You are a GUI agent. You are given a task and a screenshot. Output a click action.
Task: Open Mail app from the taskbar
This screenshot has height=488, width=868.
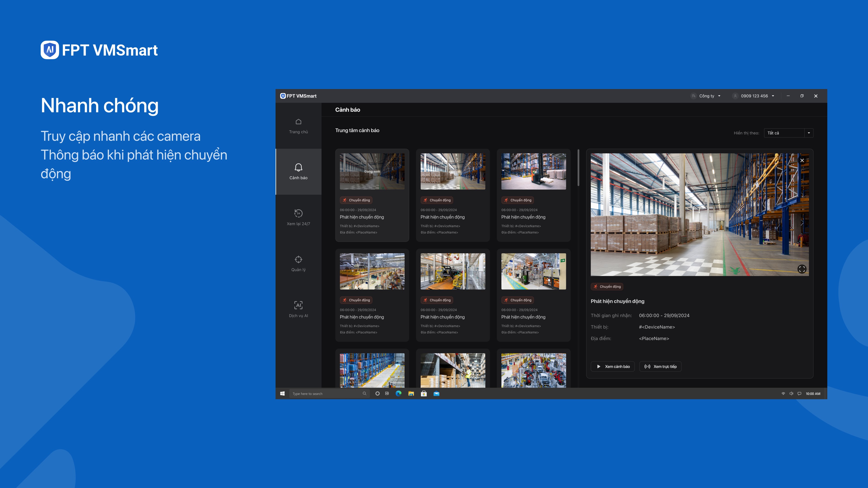pos(436,393)
